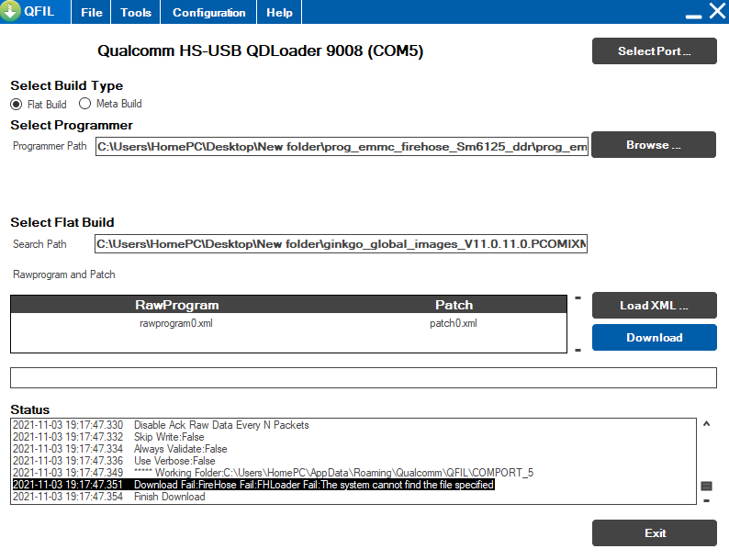729x560 pixels.
Task: Click the QFIL logo icon
Action: click(10, 11)
